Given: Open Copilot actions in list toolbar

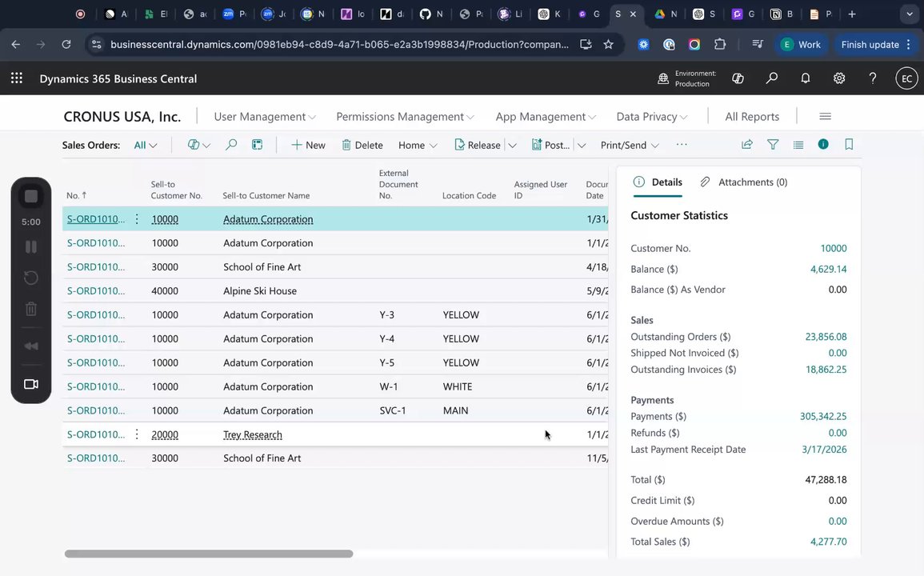Looking at the screenshot, I should coord(198,145).
